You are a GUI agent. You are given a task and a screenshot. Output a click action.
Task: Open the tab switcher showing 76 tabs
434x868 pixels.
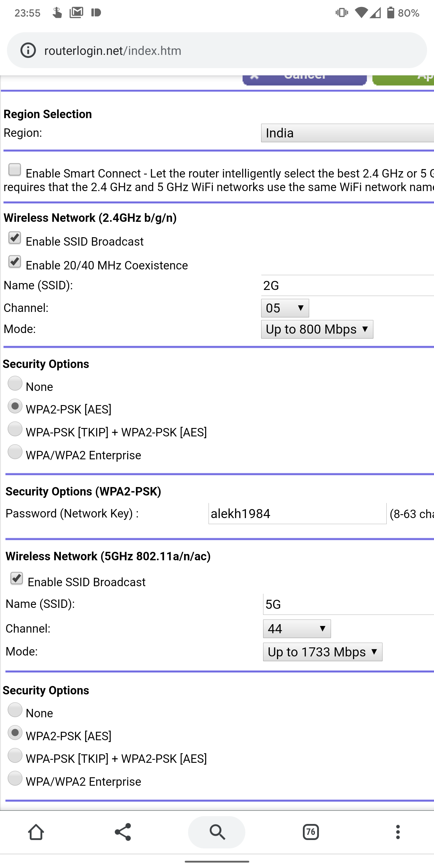click(310, 832)
